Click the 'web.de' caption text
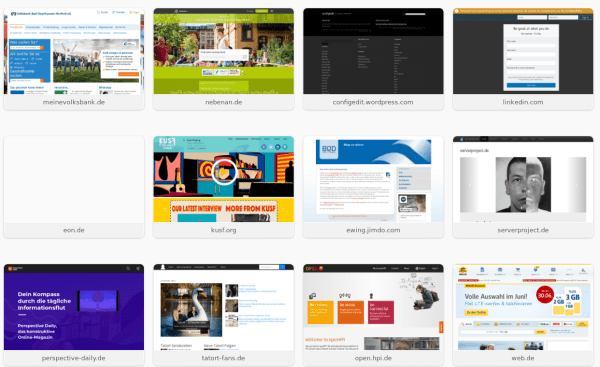 (x=523, y=358)
